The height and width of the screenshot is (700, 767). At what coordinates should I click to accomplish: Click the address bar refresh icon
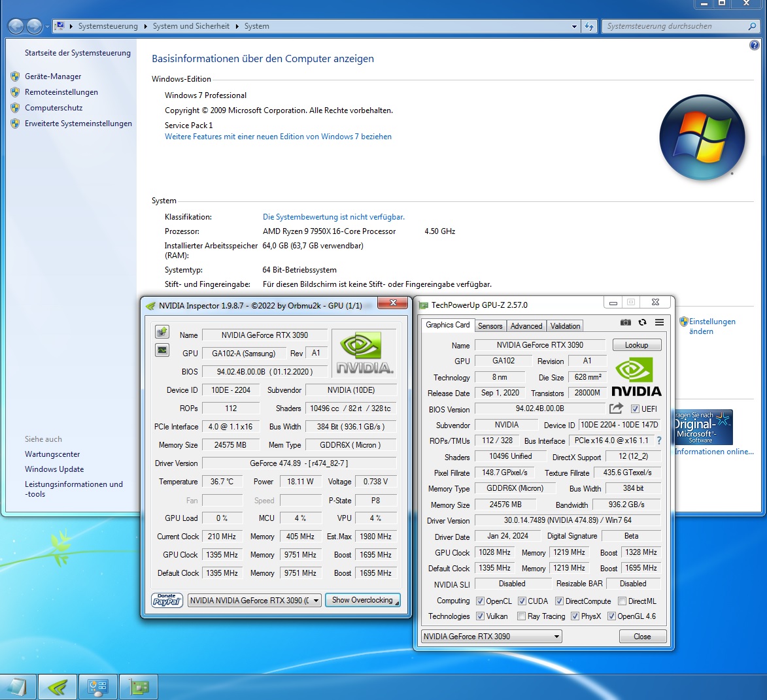[x=589, y=26]
